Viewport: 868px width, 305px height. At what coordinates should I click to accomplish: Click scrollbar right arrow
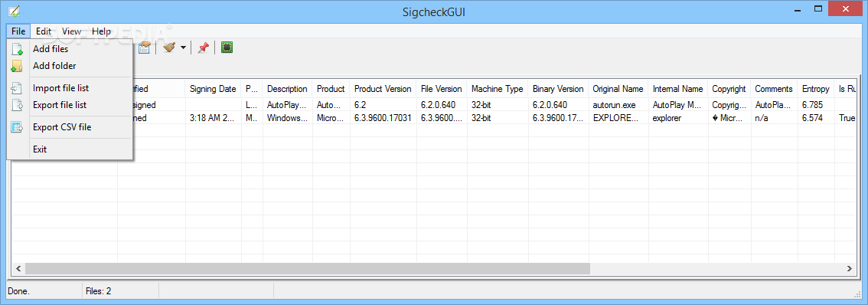[x=849, y=268]
